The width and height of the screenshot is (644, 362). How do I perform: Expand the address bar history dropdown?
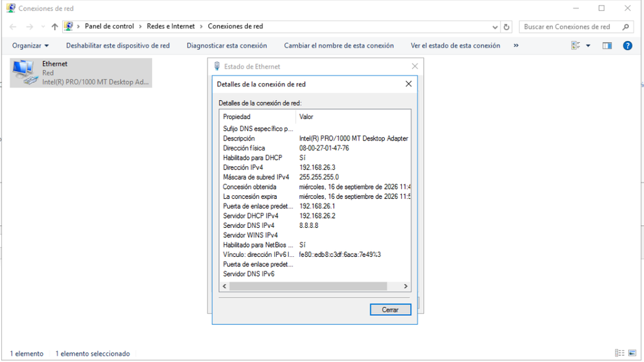[494, 26]
